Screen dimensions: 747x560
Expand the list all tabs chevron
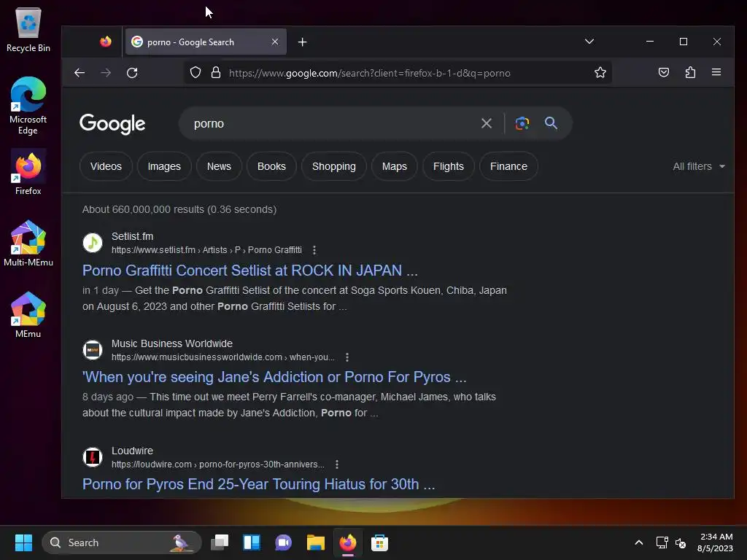(x=589, y=42)
